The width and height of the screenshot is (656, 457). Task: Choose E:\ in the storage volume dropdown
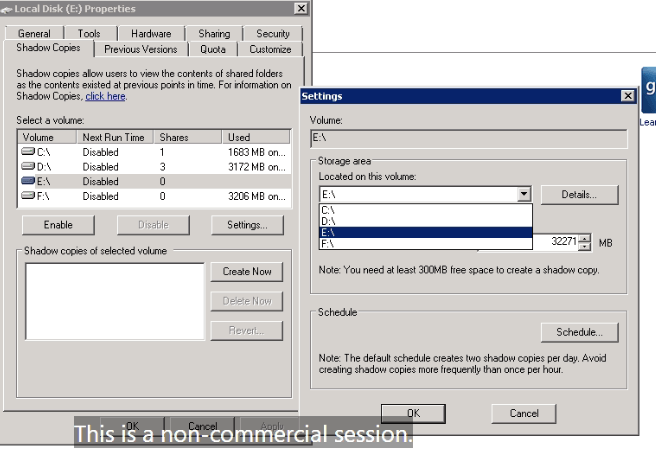(425, 232)
